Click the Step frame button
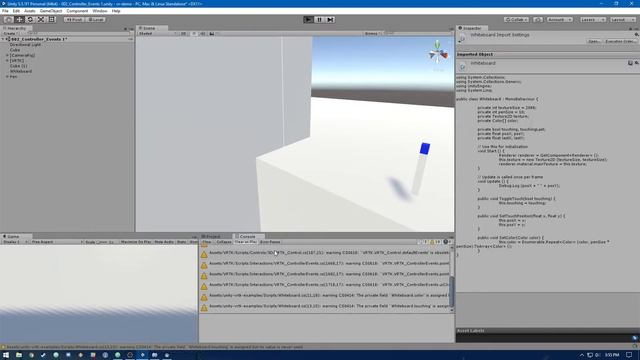Screen dimensions: 640x360 [331, 20]
